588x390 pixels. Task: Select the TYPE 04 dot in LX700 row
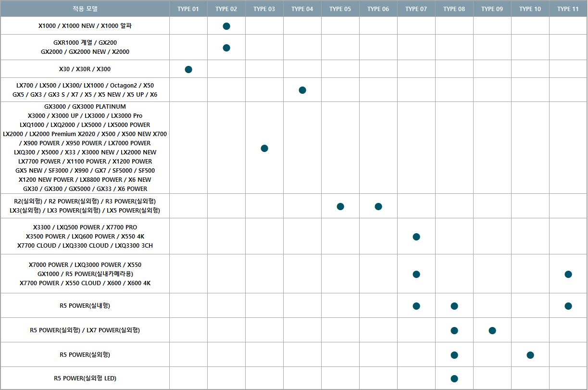[302, 90]
